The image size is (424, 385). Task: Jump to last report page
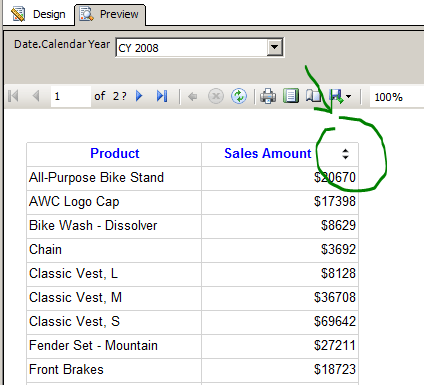162,96
